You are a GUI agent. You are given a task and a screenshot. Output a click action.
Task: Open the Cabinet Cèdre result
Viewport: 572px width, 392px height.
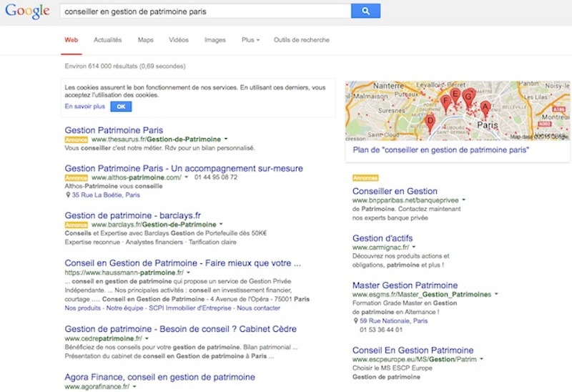coord(181,329)
